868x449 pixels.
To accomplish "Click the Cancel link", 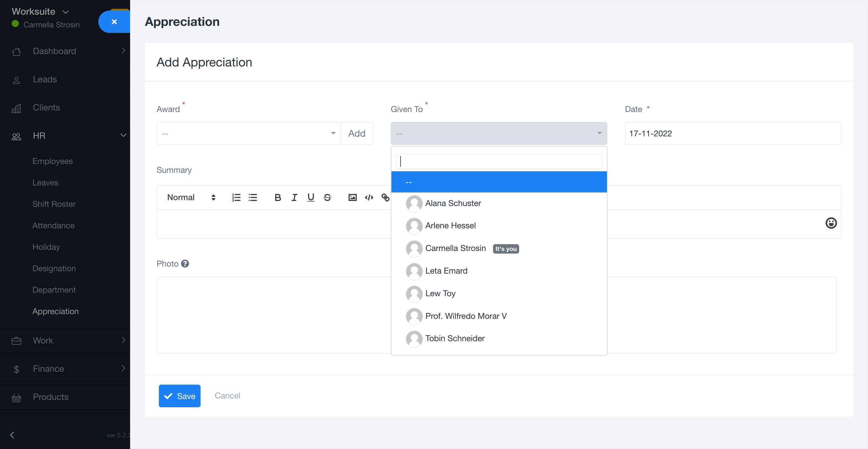I will [x=228, y=396].
